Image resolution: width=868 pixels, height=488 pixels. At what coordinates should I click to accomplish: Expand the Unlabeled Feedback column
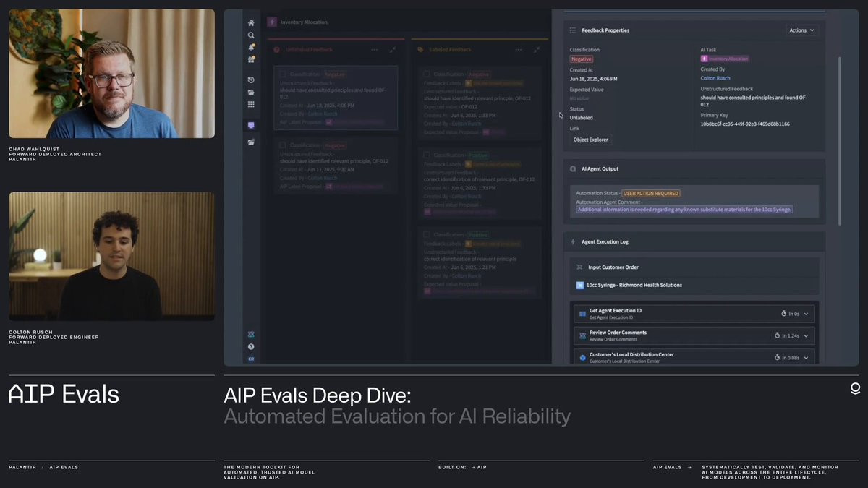click(393, 50)
